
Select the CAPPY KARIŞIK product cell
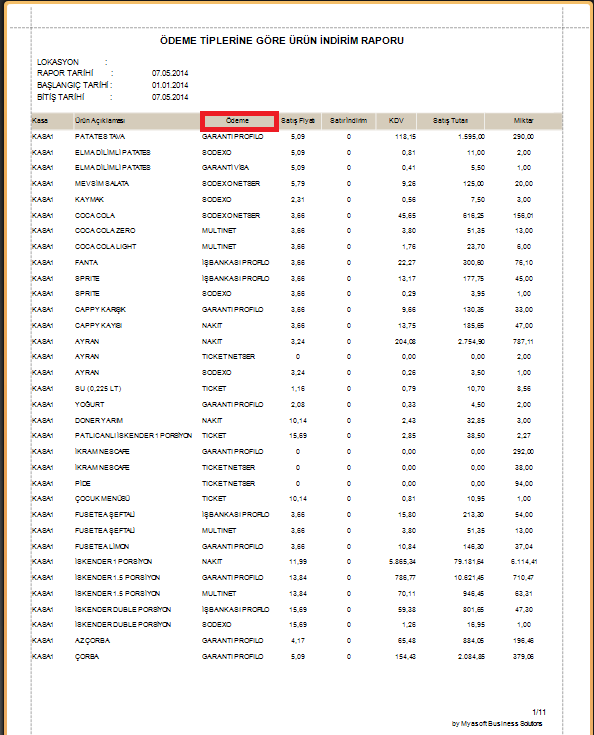click(100, 309)
